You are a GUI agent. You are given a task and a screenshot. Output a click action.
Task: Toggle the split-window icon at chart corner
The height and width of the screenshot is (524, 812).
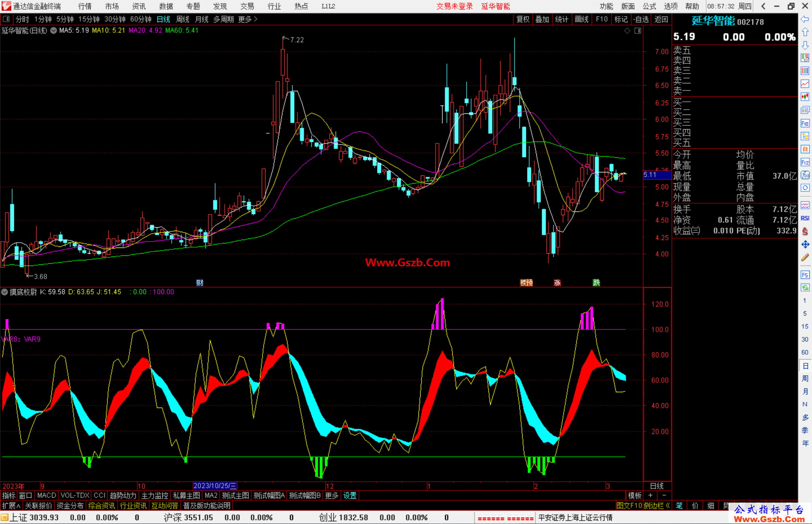tap(638, 30)
